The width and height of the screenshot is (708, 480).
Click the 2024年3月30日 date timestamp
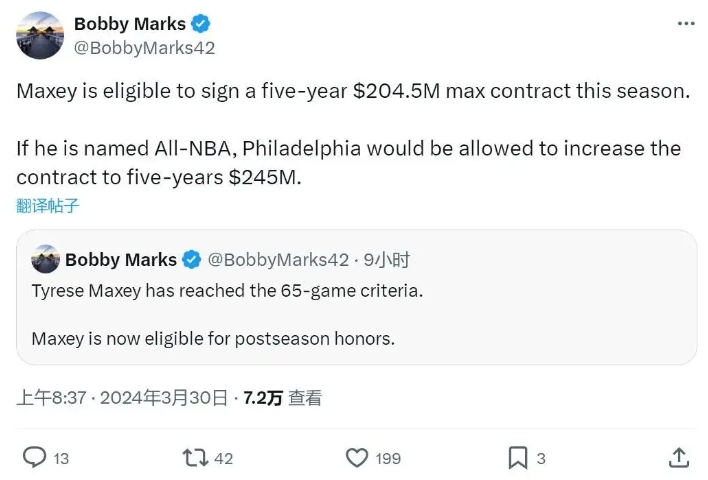tap(167, 398)
